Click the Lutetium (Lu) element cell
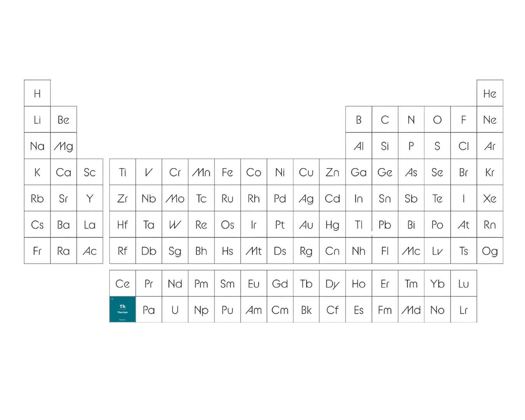 click(464, 283)
